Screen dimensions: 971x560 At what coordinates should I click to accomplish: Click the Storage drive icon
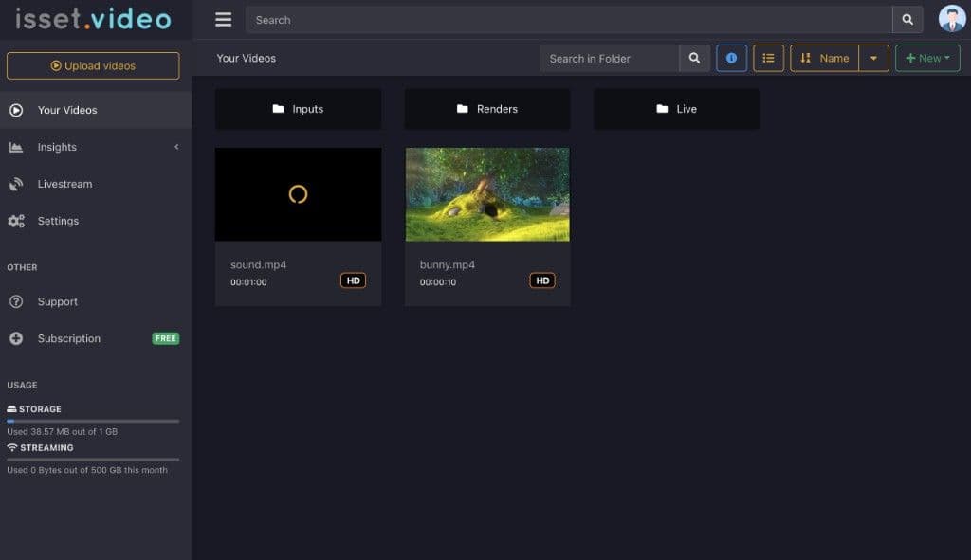pyautogui.click(x=11, y=409)
